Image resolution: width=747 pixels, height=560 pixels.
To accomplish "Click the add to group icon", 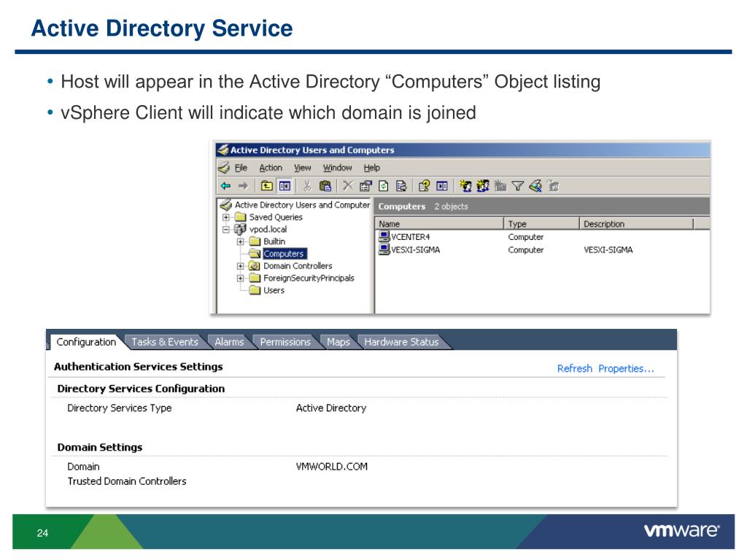I will 553,186.
